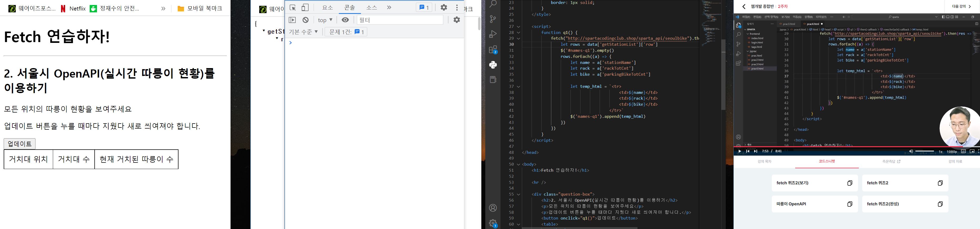
Task: Toggle the DevTools device toolbar icon
Action: point(305,8)
